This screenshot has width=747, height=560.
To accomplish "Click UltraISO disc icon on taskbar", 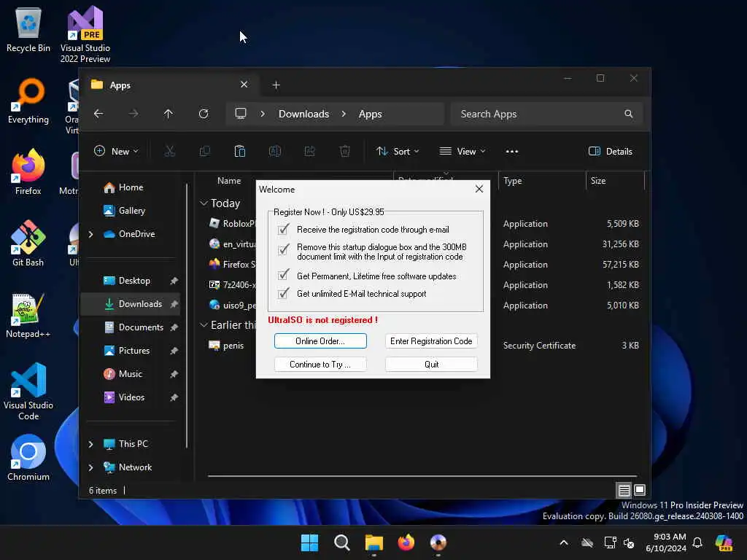I will 438,542.
